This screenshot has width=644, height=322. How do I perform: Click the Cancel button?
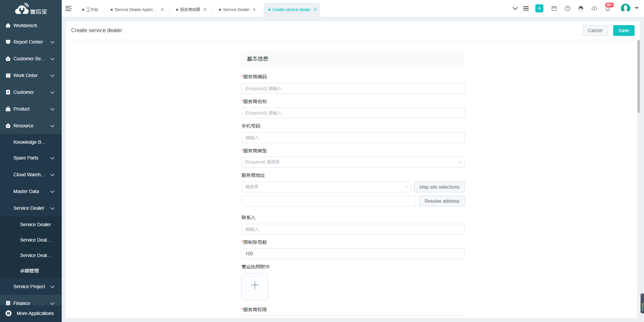point(595,30)
